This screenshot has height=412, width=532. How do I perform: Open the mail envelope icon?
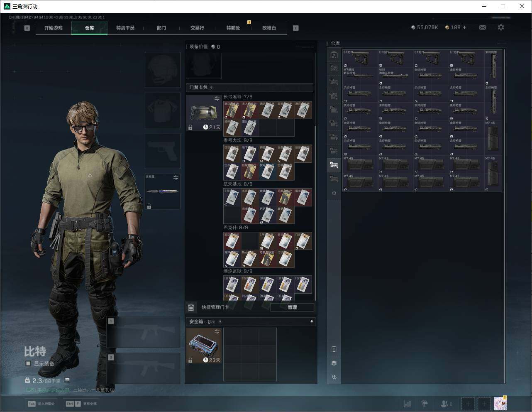[x=483, y=27]
